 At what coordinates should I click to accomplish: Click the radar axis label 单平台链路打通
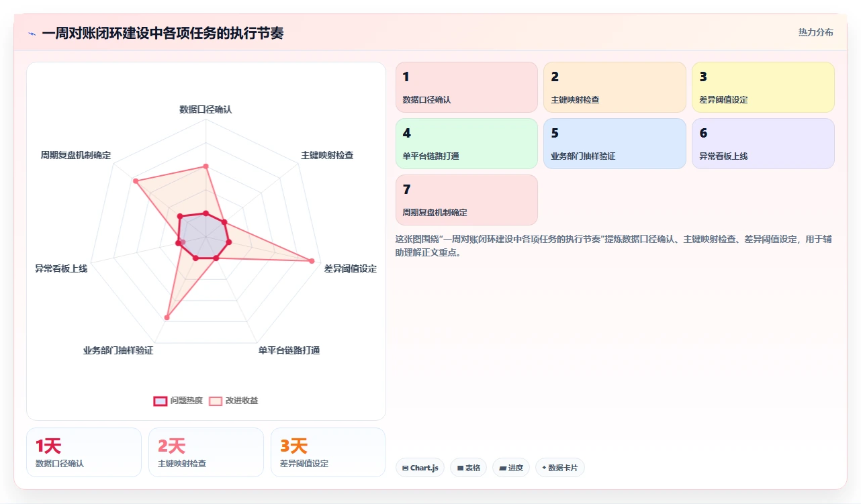click(289, 350)
